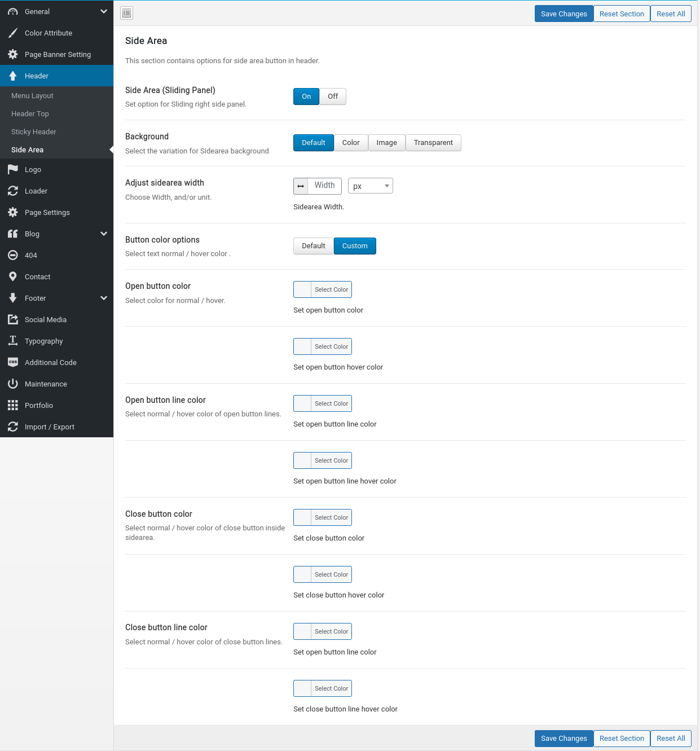Click the Logo flag icon
Screen dimensions: 700x751
coord(13,169)
